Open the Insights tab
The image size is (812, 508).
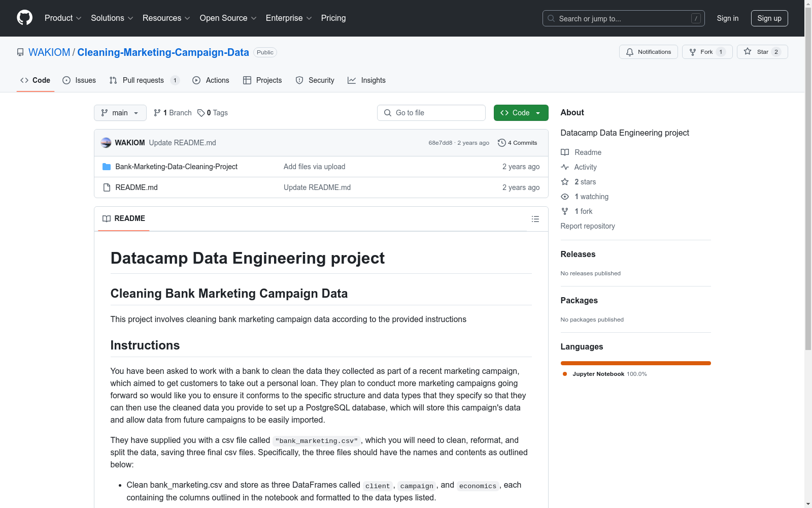(x=367, y=80)
